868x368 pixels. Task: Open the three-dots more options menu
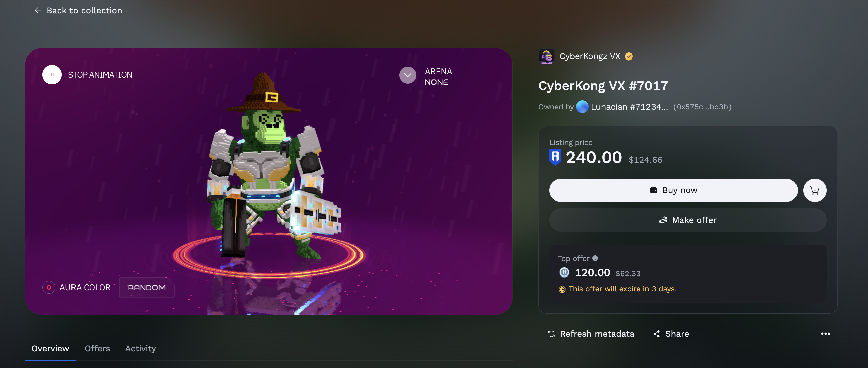(825, 334)
